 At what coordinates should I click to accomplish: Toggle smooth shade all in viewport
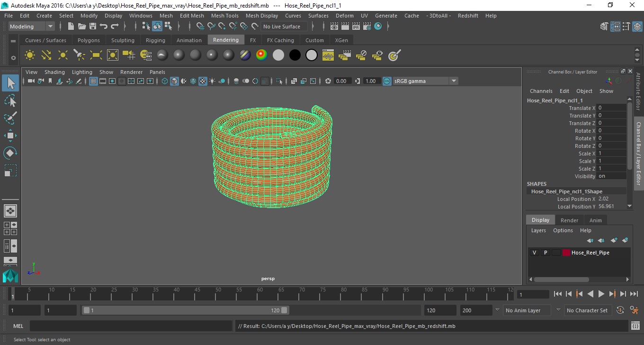click(x=174, y=81)
